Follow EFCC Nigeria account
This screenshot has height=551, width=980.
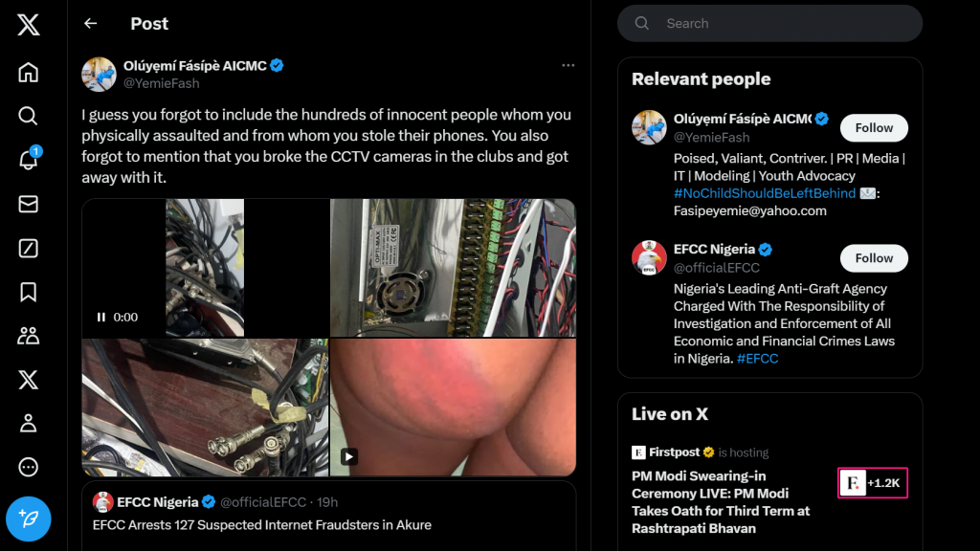pos(873,258)
